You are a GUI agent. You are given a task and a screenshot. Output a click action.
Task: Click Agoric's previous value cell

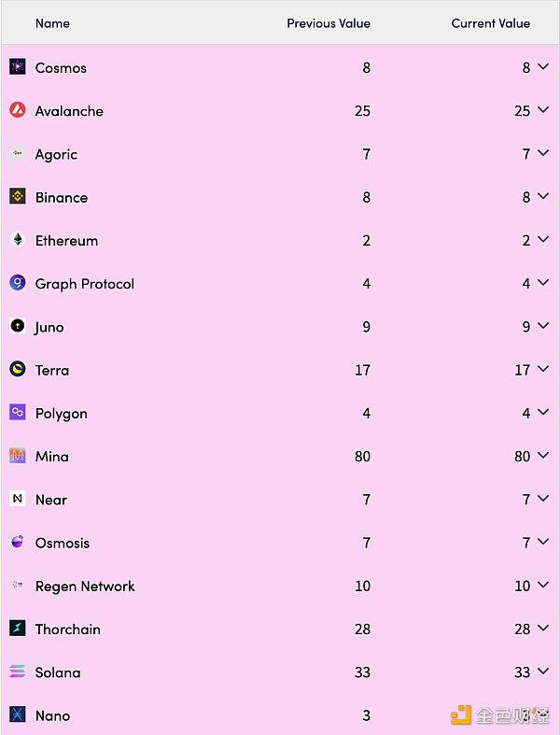pos(366,154)
